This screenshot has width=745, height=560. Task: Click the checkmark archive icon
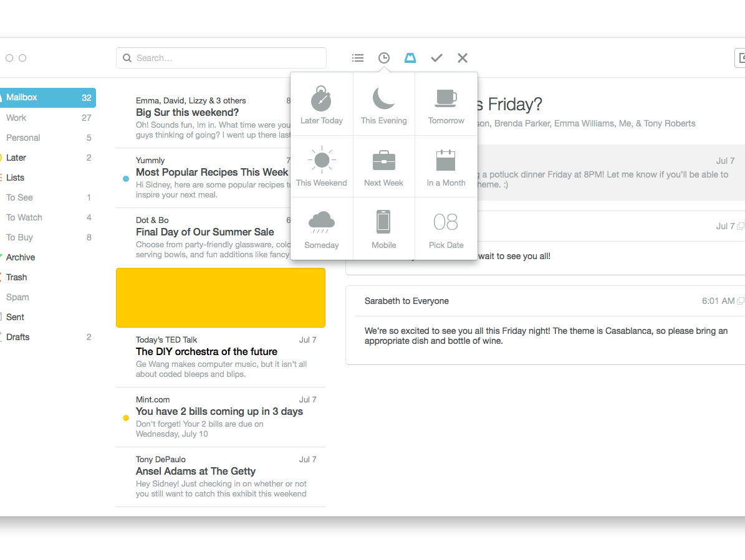tap(436, 57)
